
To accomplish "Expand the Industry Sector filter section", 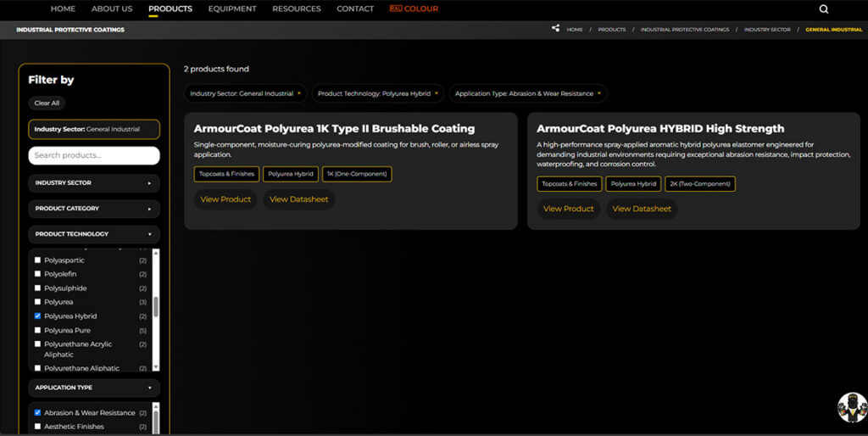I will click(x=94, y=183).
